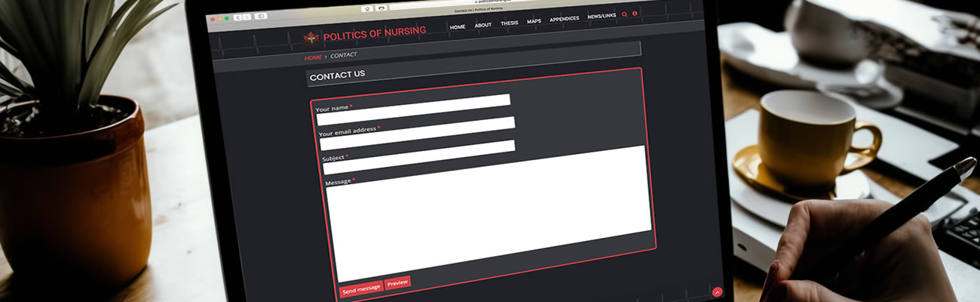Focus the Subject input field
980x302 pixels.
coord(419,157)
